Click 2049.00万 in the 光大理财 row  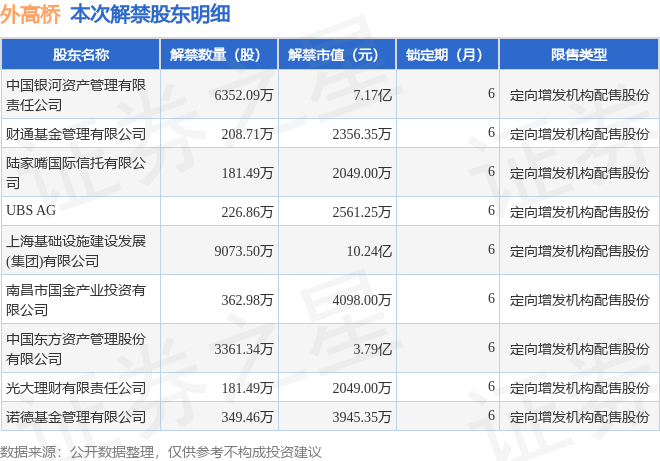pos(362,388)
